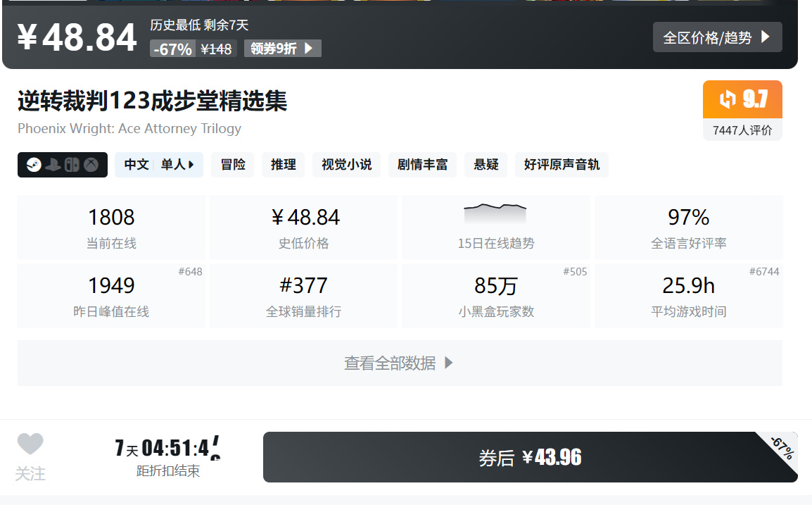The image size is (812, 505).
Task: Open the 9.7 score rating badge
Action: click(x=742, y=99)
